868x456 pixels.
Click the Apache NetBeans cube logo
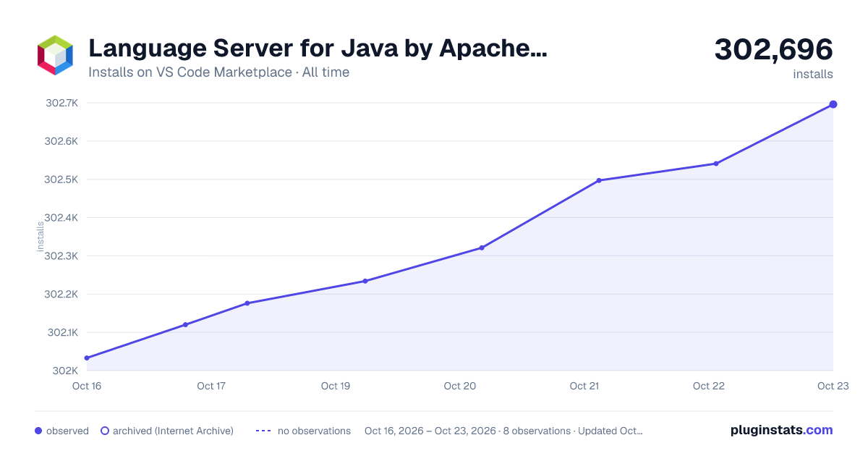pos(55,55)
